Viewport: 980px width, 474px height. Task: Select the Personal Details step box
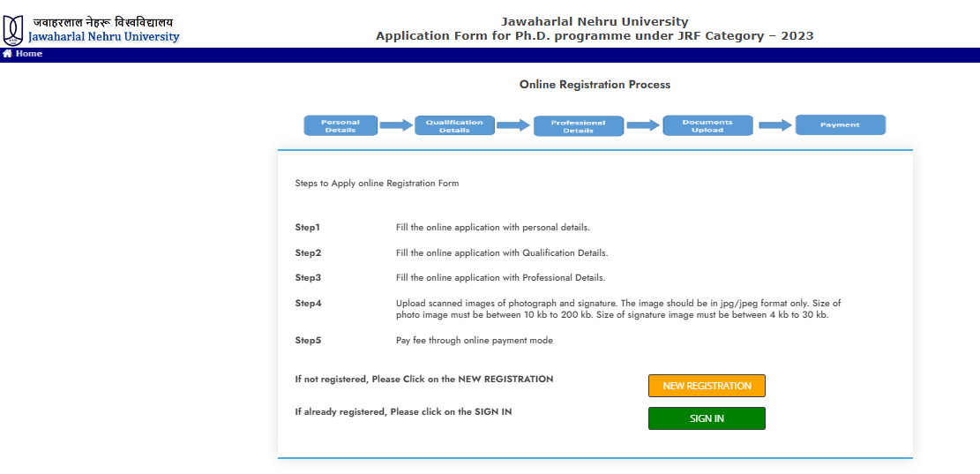(x=340, y=125)
